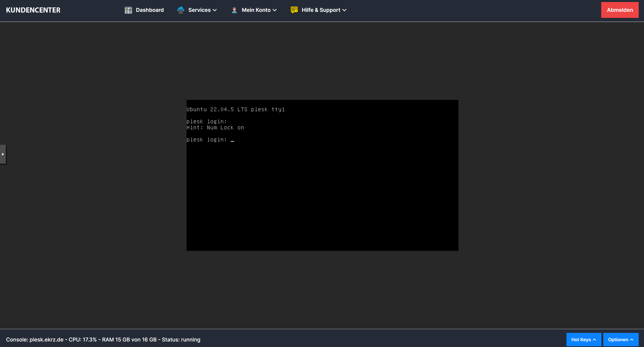Open the Services menu label
Screen dimensions: 644x347
pyautogui.click(x=199, y=10)
